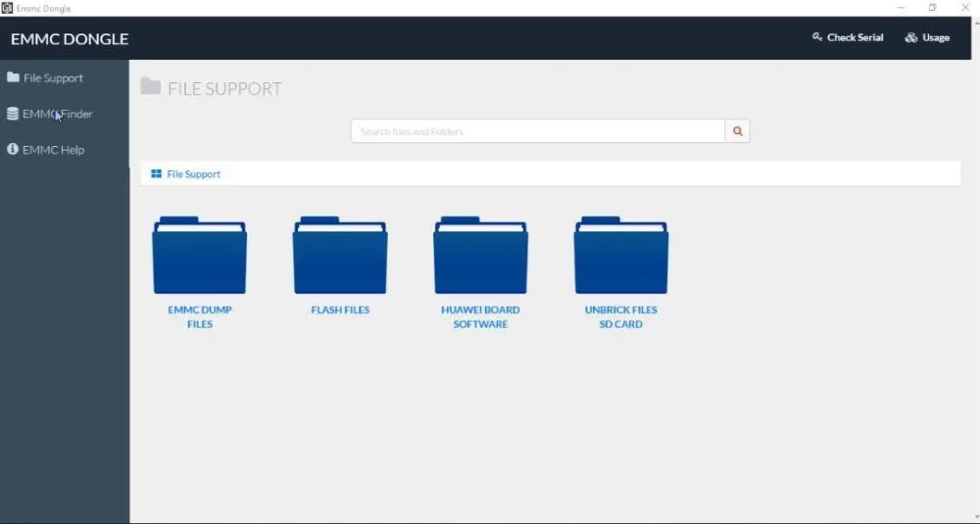Click the folder icon beside File Support in sidebar

[13, 77]
